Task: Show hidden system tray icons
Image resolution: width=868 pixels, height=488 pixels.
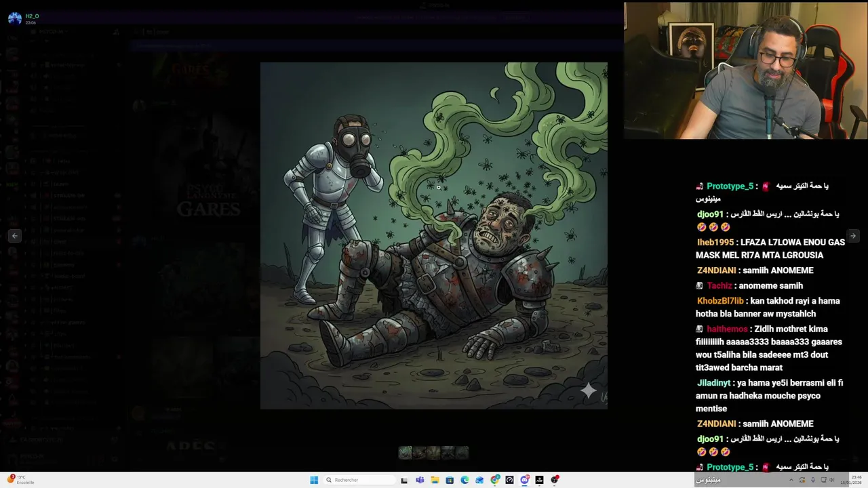Action: tap(791, 480)
